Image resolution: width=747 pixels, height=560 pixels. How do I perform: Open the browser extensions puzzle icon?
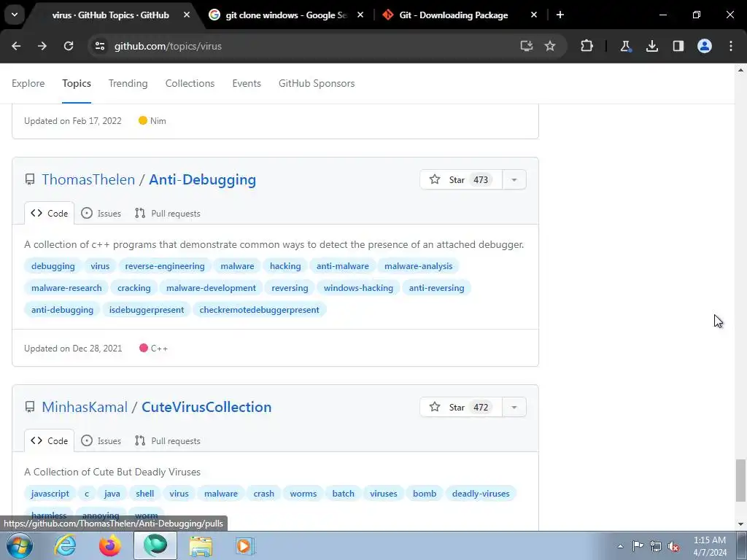point(587,46)
